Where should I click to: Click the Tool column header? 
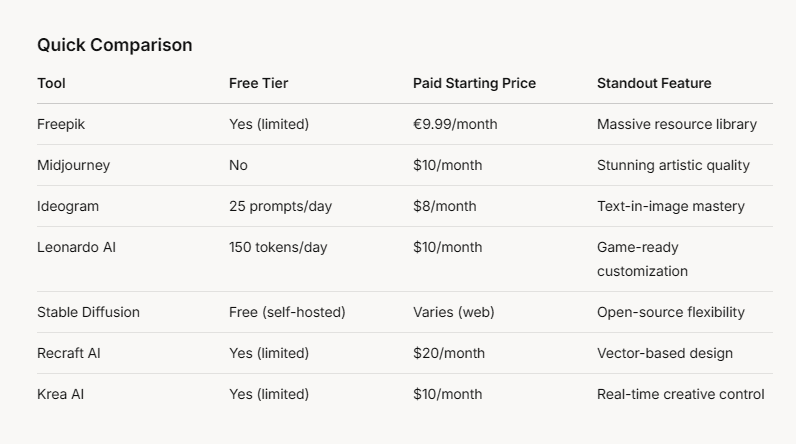coord(51,83)
